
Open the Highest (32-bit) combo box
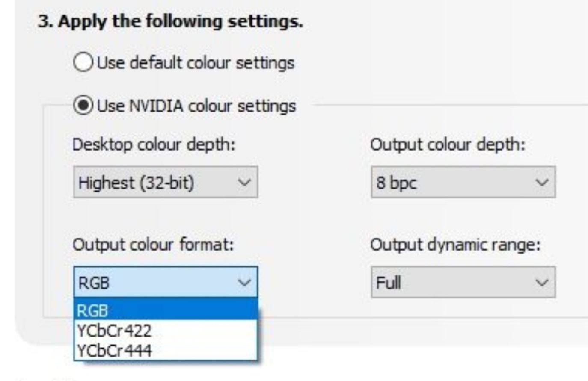(x=166, y=182)
